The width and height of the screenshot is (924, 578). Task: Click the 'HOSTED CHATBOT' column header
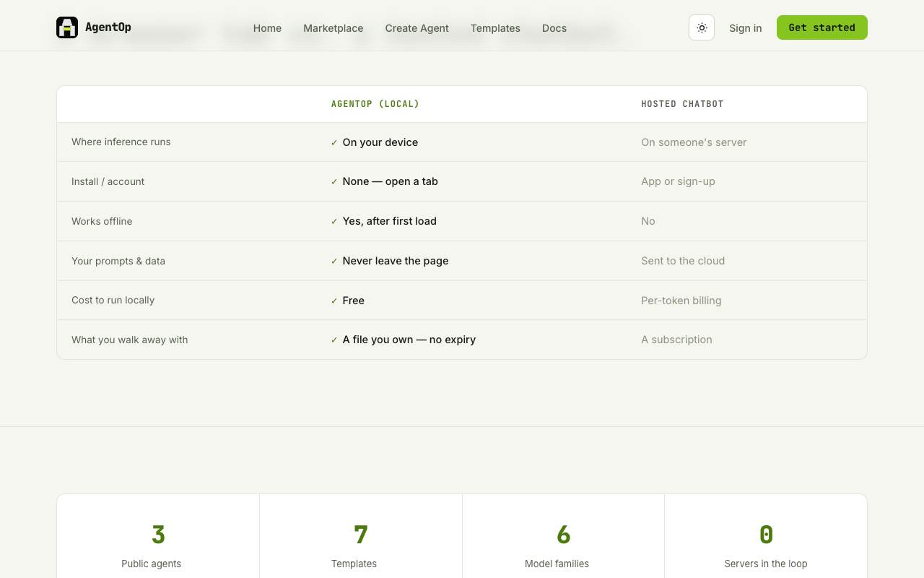click(682, 104)
